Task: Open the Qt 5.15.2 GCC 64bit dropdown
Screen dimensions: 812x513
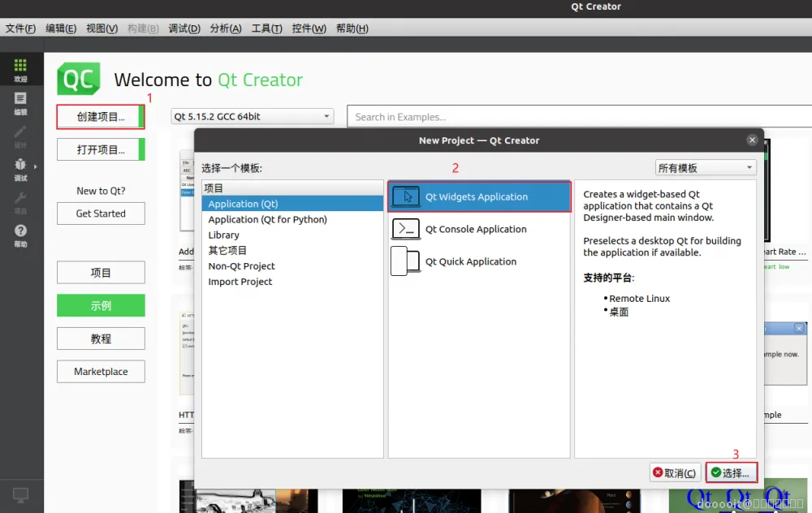Action: point(253,116)
